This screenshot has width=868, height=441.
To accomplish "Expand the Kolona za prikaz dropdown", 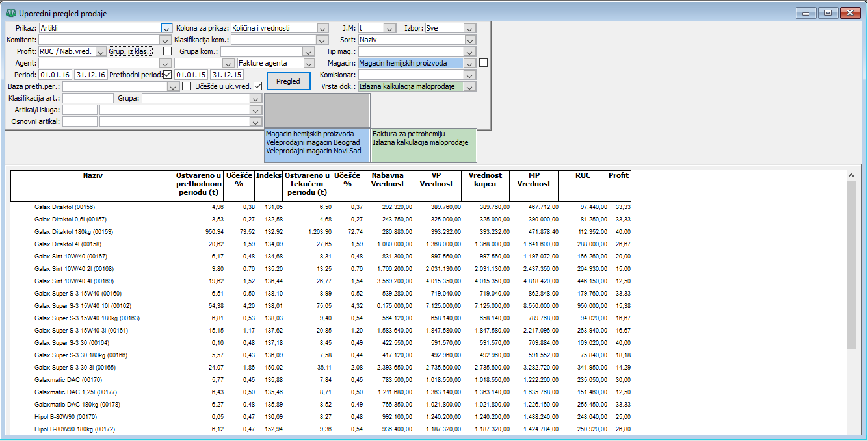I will pyautogui.click(x=322, y=29).
